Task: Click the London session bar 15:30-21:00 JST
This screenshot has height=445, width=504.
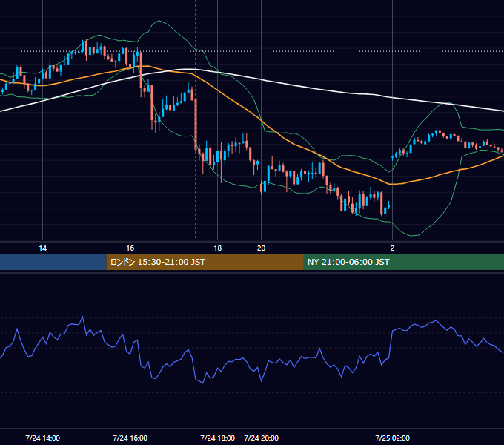Action: [x=205, y=262]
